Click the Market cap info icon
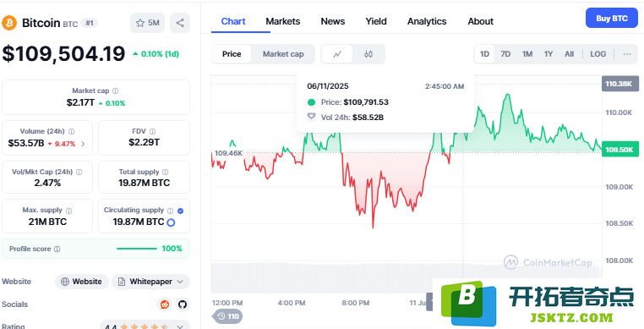This screenshot has width=644, height=329. click(x=116, y=90)
